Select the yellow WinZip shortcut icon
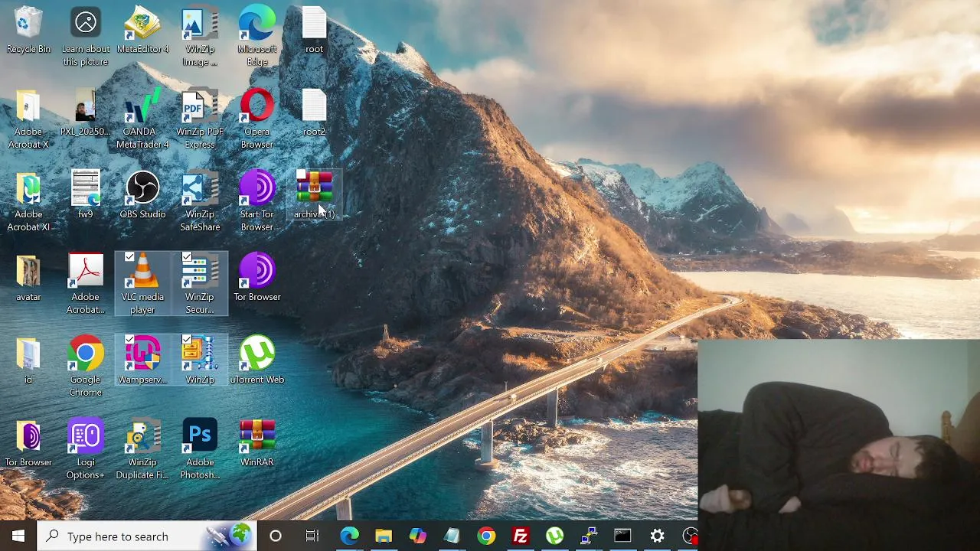Viewport: 980px width, 551px height. 199,354
